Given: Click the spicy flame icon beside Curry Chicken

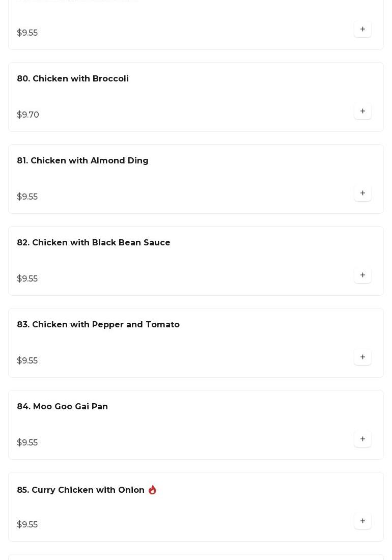Looking at the screenshot, I should coord(152,490).
